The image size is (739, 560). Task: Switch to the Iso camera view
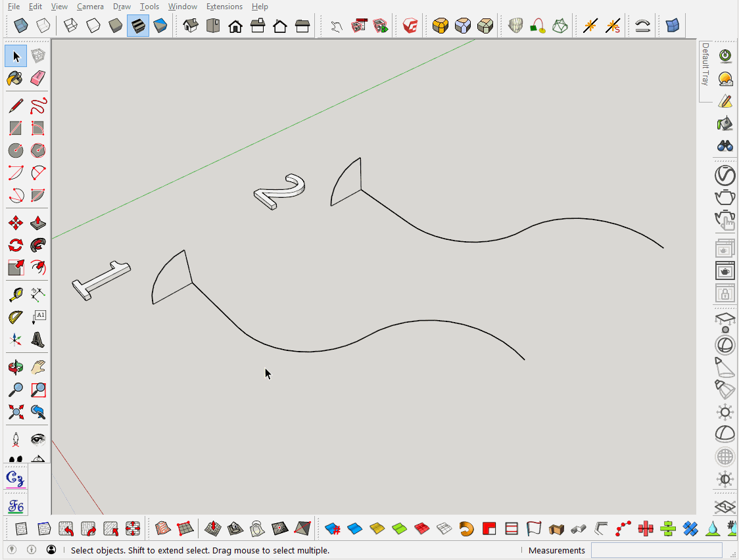click(190, 26)
